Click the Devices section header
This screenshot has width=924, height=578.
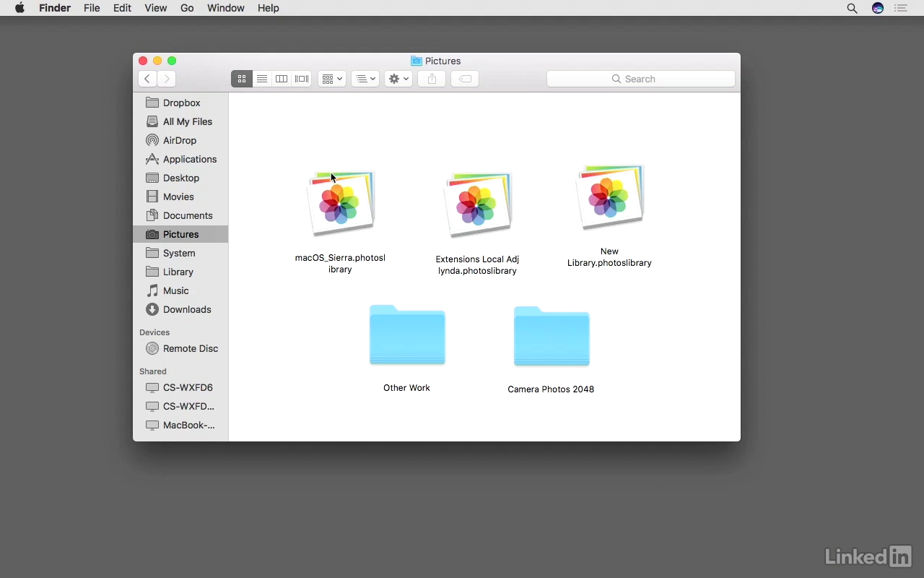(x=154, y=332)
